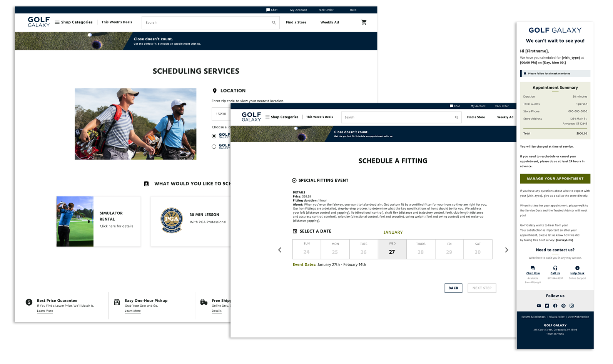Click Golf Galaxy logo in fitting window
The image size is (613, 364).
(251, 117)
